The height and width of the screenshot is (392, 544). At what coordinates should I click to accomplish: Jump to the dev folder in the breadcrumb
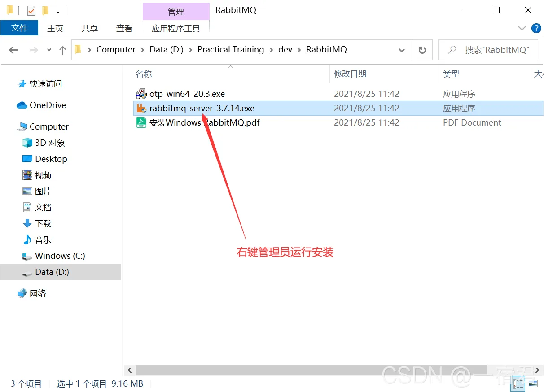(x=285, y=50)
